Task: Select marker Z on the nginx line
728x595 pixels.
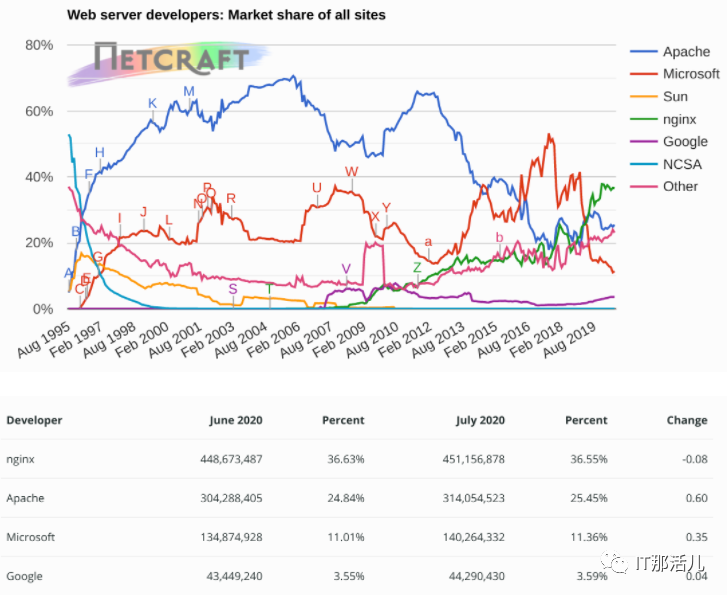Action: (x=417, y=267)
